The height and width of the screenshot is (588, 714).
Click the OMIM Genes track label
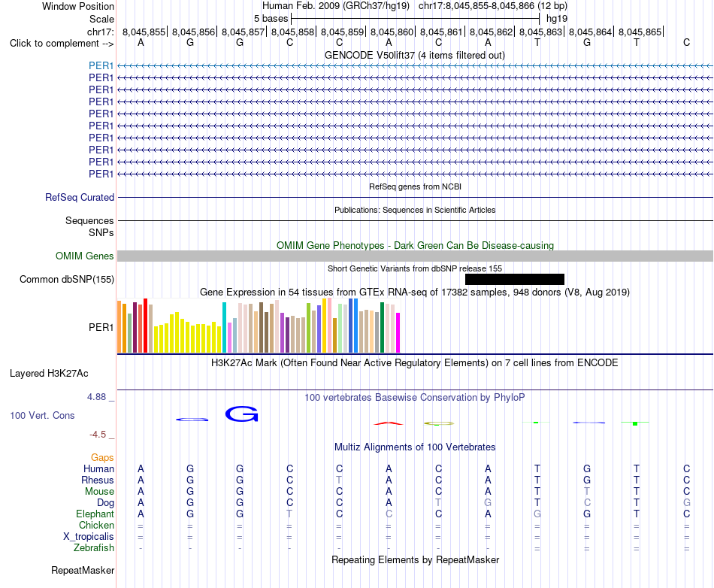coord(84,256)
